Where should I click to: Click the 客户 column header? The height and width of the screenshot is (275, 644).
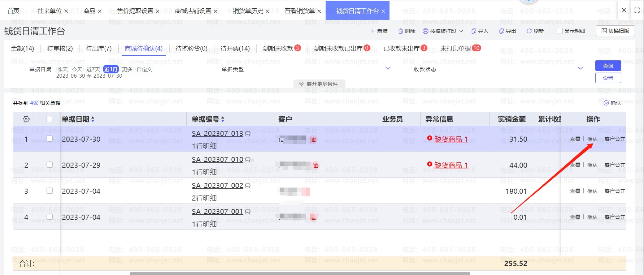click(285, 119)
